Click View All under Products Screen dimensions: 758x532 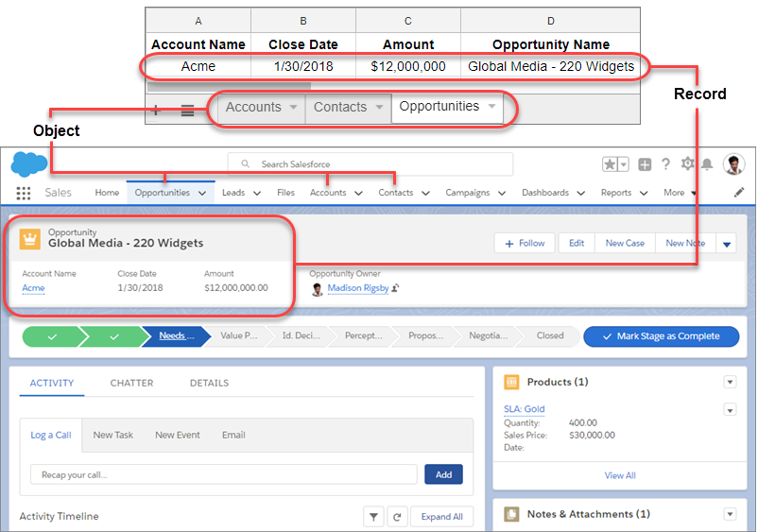click(620, 475)
